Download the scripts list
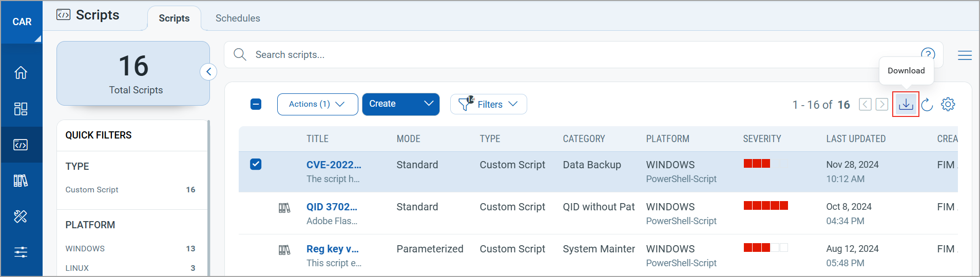Image resolution: width=980 pixels, height=277 pixels. tap(906, 104)
